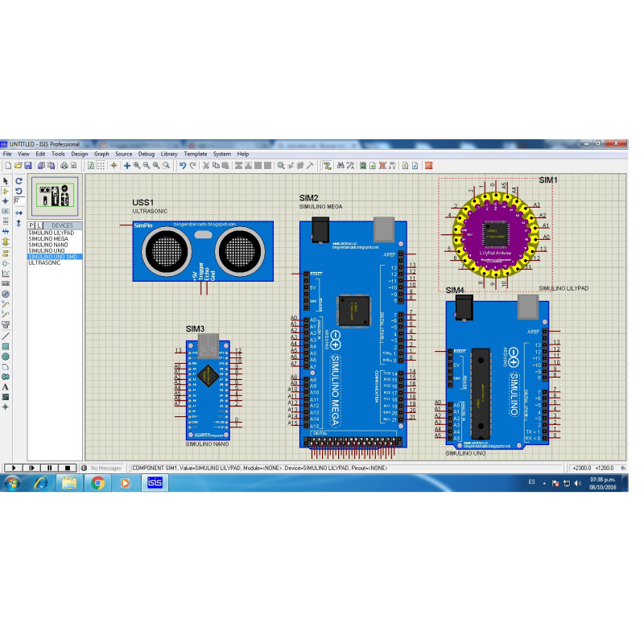
Task: Select the 2D graphics circle tool
Action: 6,356
